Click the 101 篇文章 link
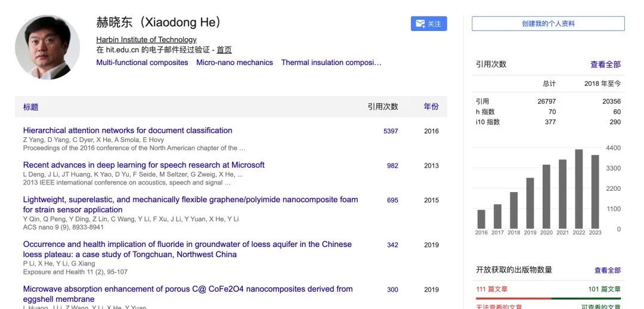 point(605,289)
